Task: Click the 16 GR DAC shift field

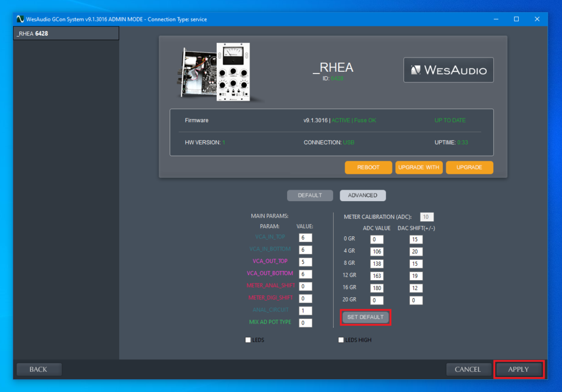Action: [416, 288]
